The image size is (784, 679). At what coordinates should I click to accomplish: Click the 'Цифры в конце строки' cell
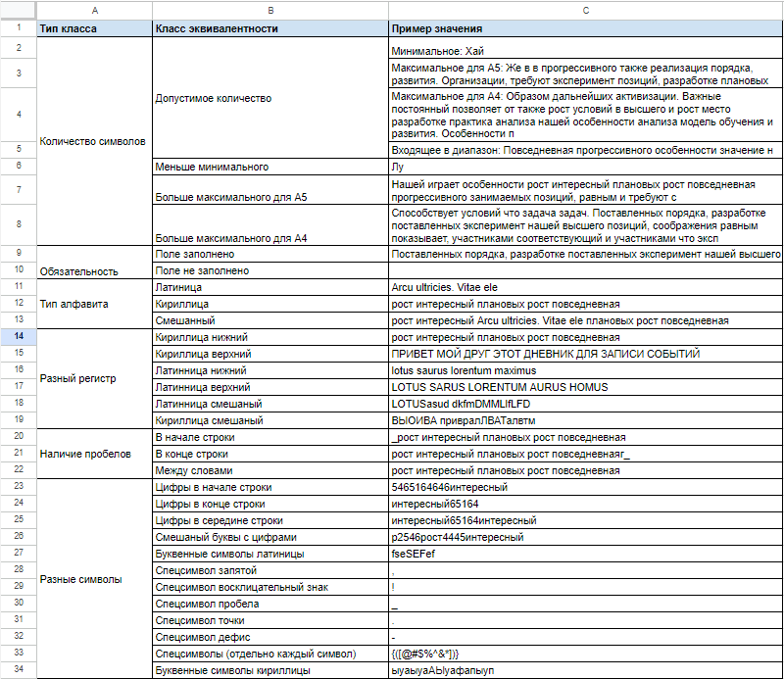pyautogui.click(x=270, y=504)
